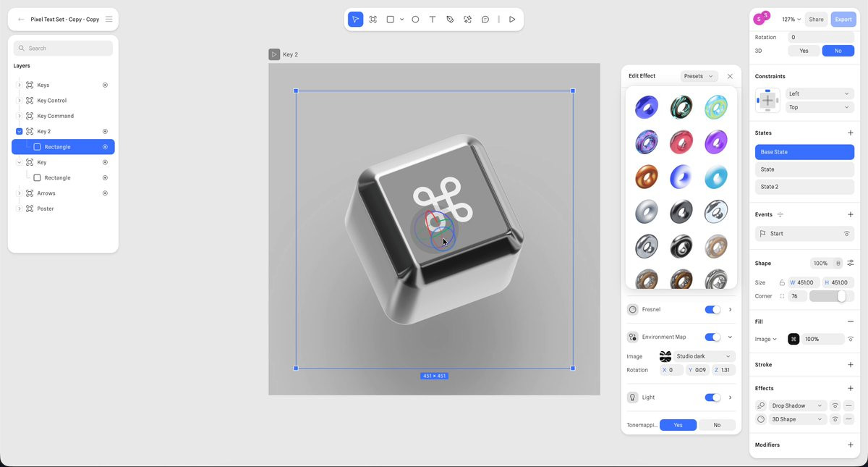Open the Top constraint dropdown

point(820,107)
